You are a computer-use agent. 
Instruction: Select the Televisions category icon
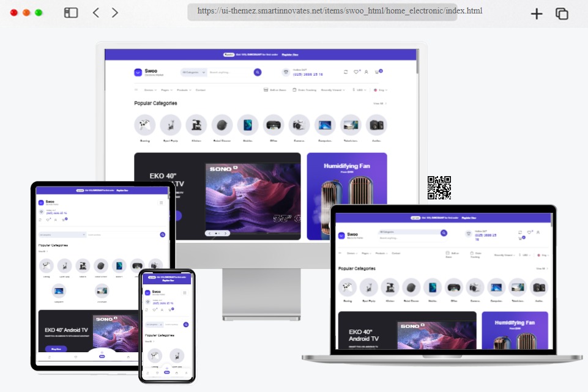(x=351, y=125)
